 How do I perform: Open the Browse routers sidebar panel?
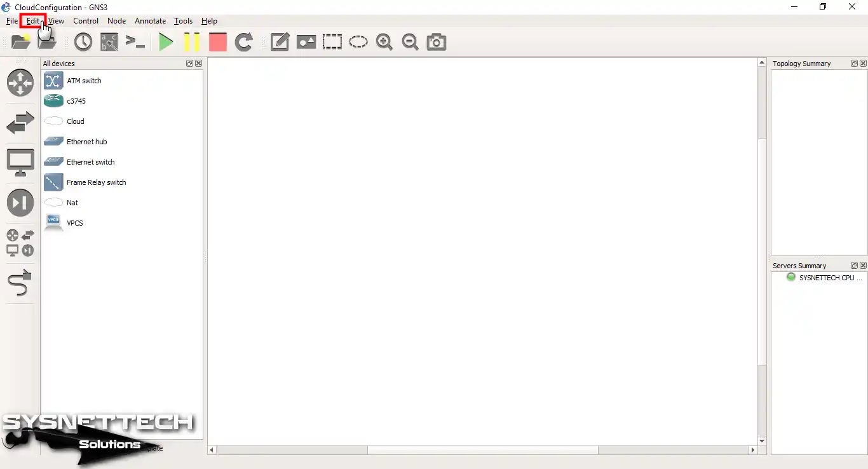pyautogui.click(x=20, y=83)
